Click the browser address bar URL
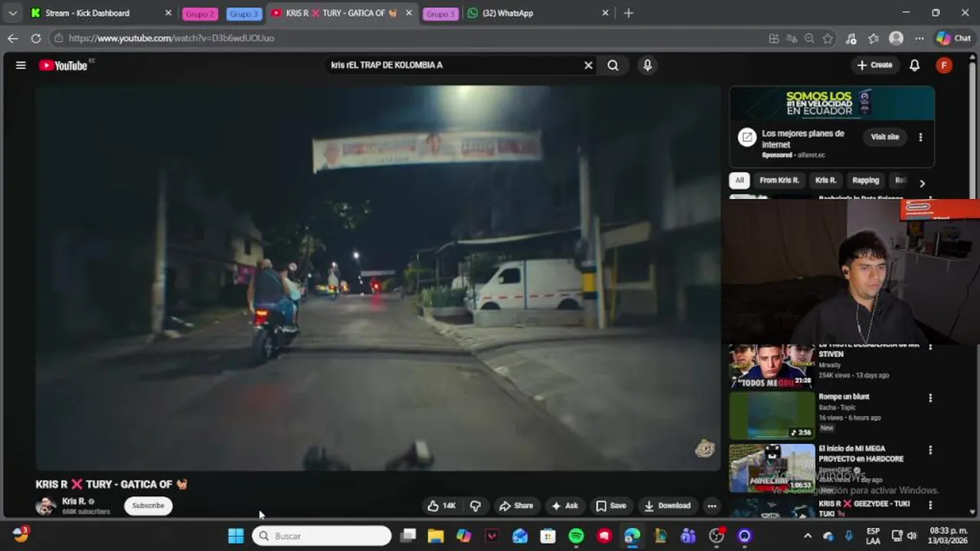The image size is (980, 551). 171,38
